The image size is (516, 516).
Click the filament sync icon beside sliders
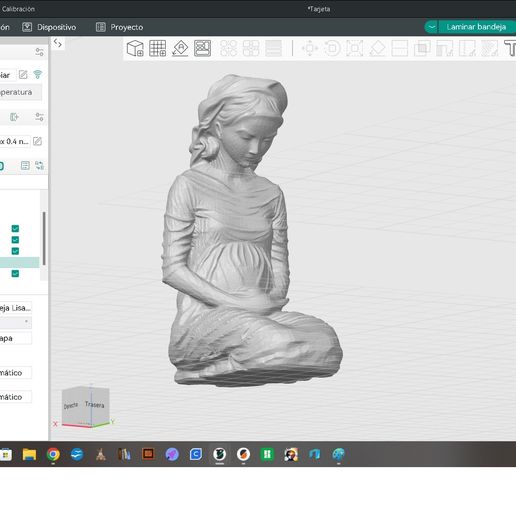coord(14,117)
